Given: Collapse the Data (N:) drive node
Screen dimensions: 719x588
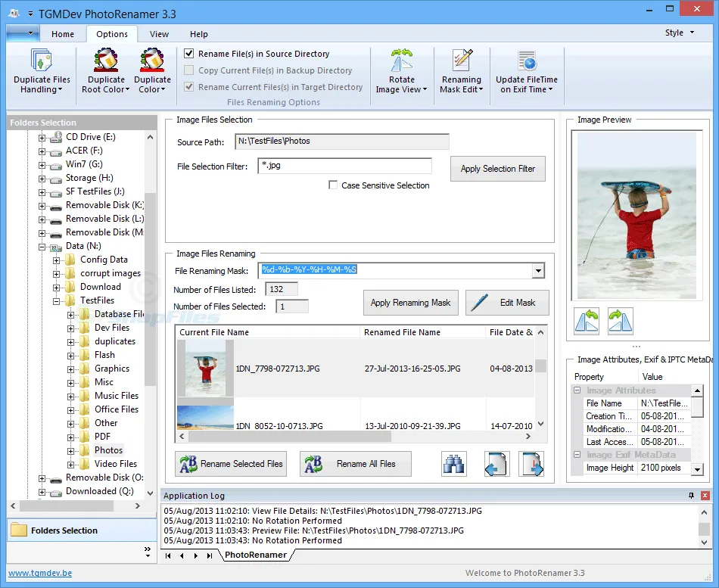Looking at the screenshot, I should [42, 247].
